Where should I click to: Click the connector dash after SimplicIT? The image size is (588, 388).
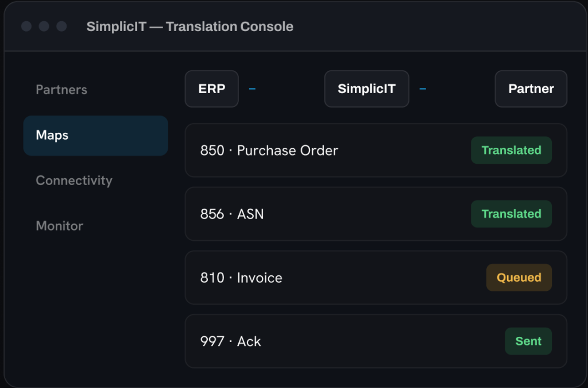point(423,89)
